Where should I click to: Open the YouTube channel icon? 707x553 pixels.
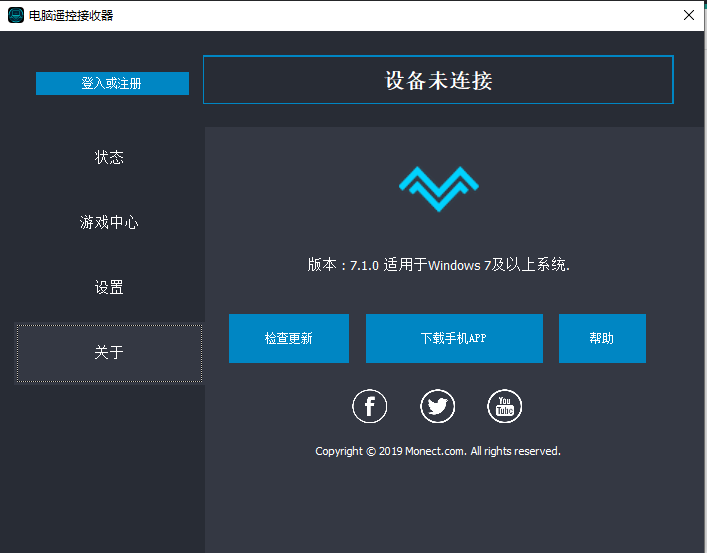pos(505,406)
